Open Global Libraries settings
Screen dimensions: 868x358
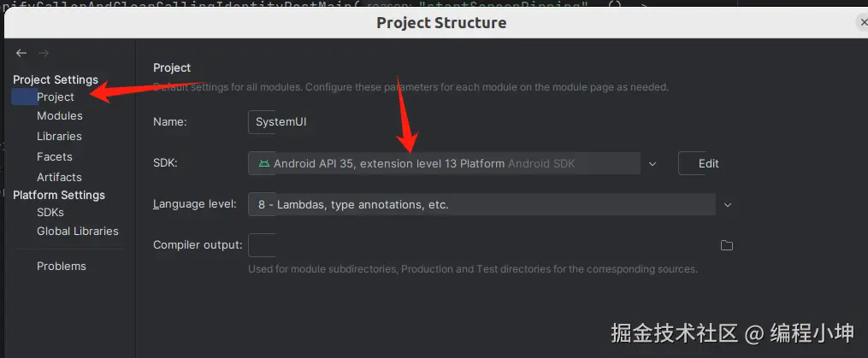[78, 231]
